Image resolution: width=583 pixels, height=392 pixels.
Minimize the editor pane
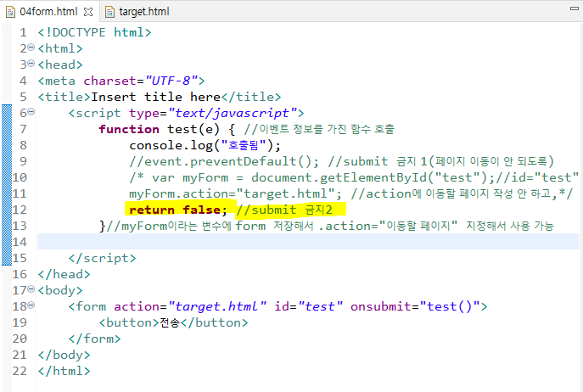tap(575, 8)
